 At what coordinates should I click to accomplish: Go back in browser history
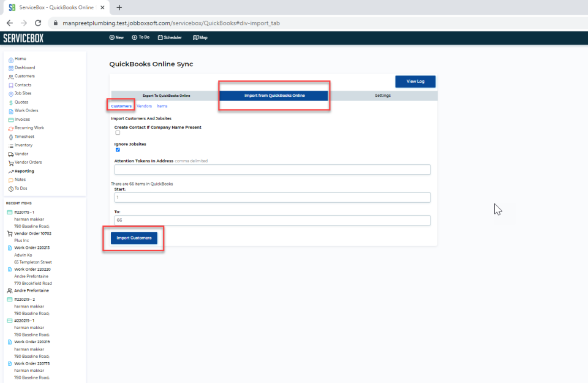coord(10,23)
